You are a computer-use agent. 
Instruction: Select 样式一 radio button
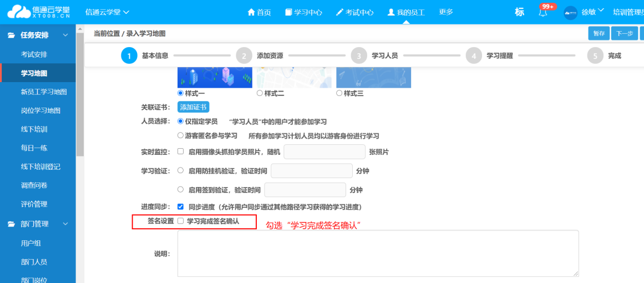(180, 93)
